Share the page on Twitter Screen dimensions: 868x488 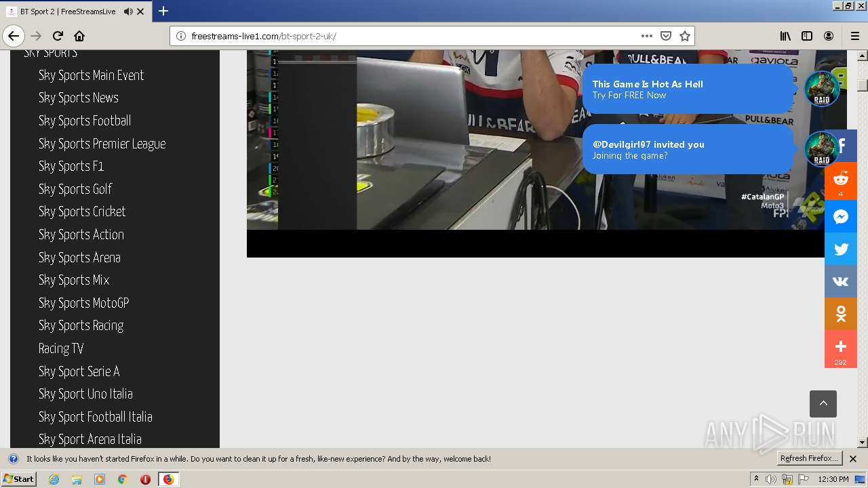(841, 249)
